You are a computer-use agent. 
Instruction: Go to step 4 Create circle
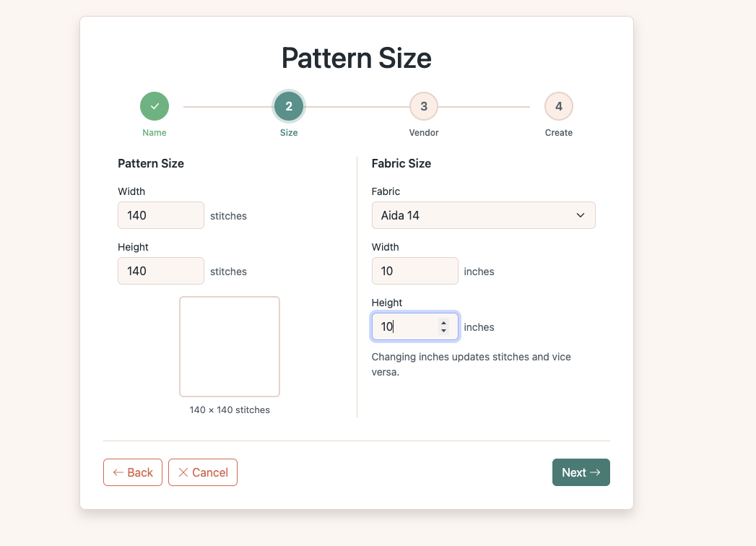point(558,106)
